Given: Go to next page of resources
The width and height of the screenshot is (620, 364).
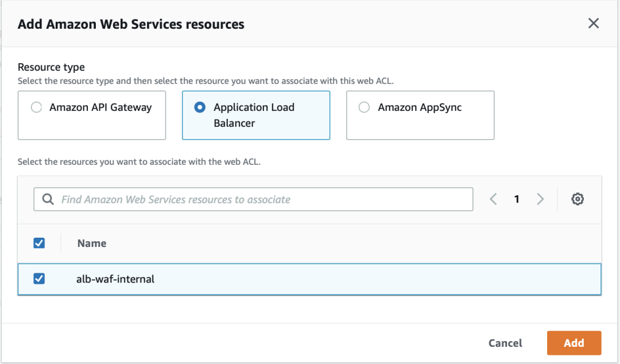Looking at the screenshot, I should point(540,199).
